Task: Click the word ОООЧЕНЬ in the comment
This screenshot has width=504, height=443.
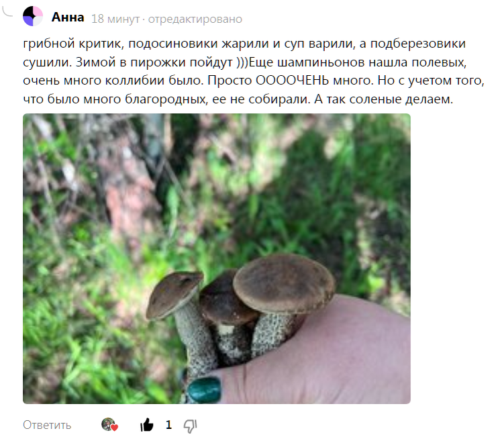Action: coord(292,81)
